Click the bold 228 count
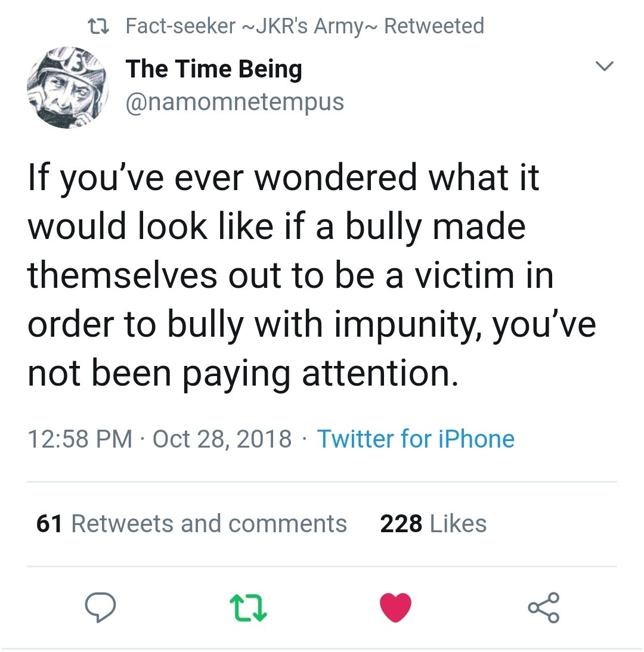644x652 pixels. (401, 524)
